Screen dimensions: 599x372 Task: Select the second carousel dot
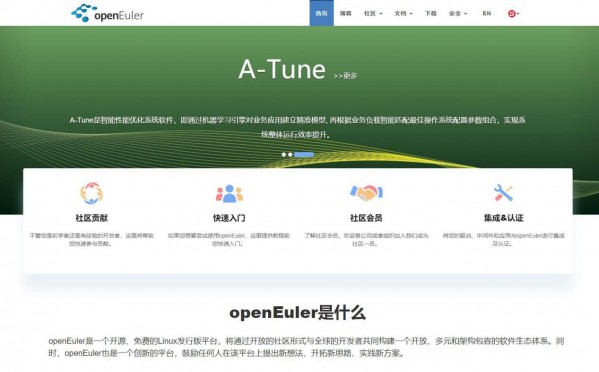click(290, 155)
